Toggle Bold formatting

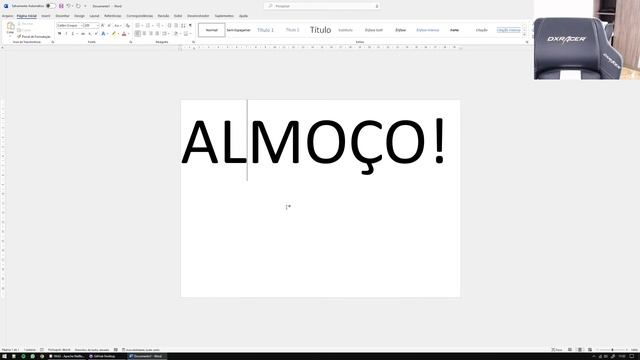pyautogui.click(x=60, y=33)
